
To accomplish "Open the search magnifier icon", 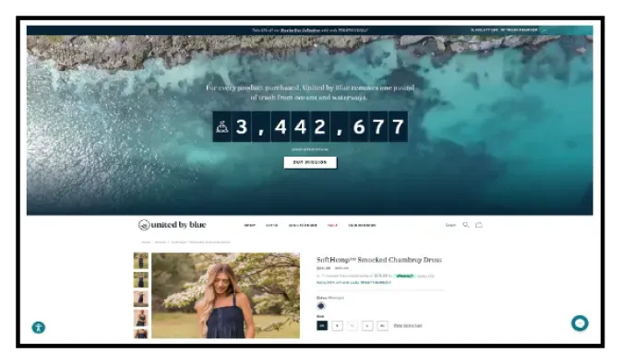I will (466, 225).
